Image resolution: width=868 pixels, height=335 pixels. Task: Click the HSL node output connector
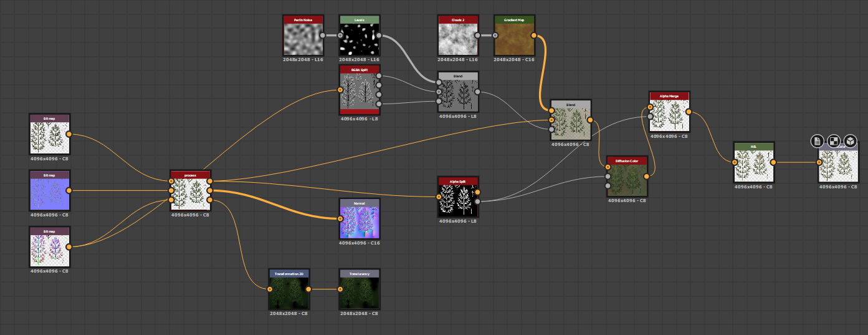773,162
